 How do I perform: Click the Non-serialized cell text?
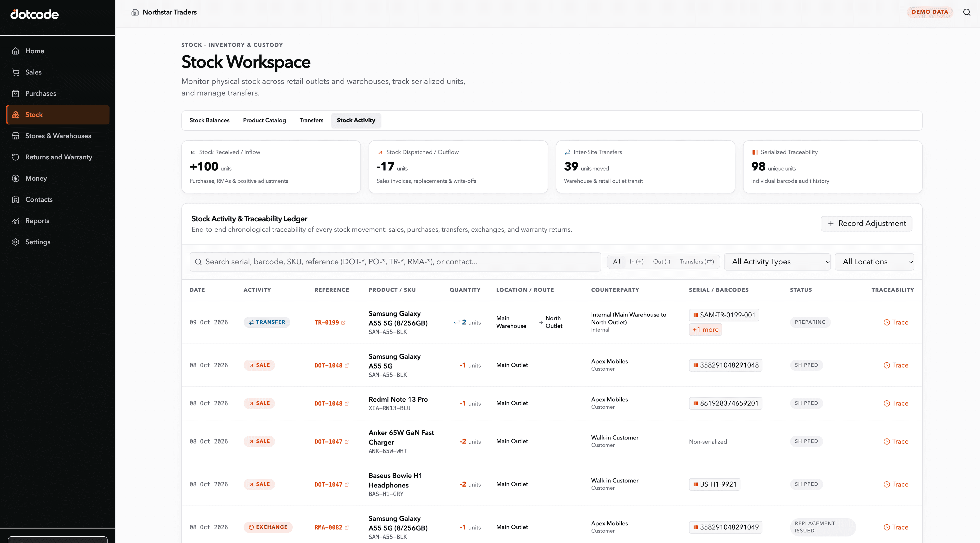[x=708, y=442]
